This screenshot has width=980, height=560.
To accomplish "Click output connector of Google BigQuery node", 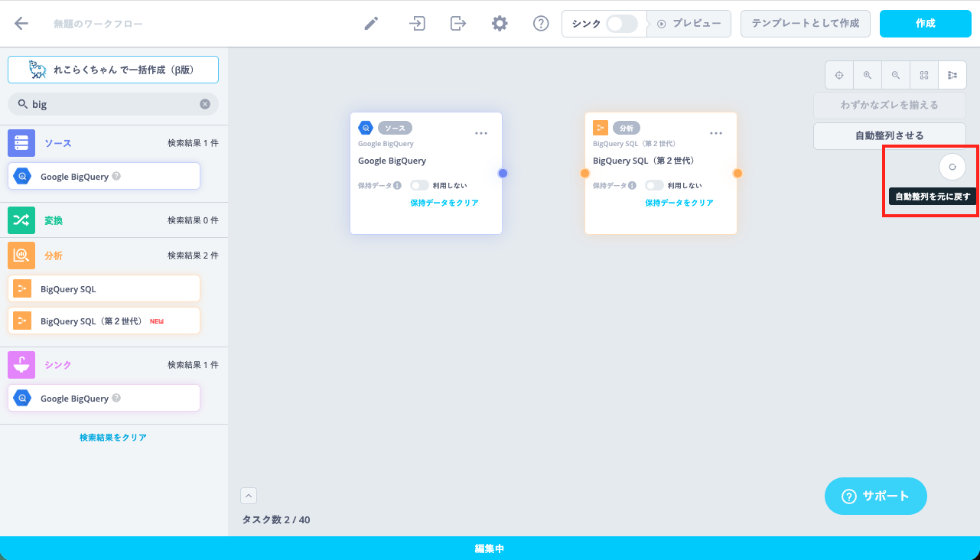I will [503, 173].
